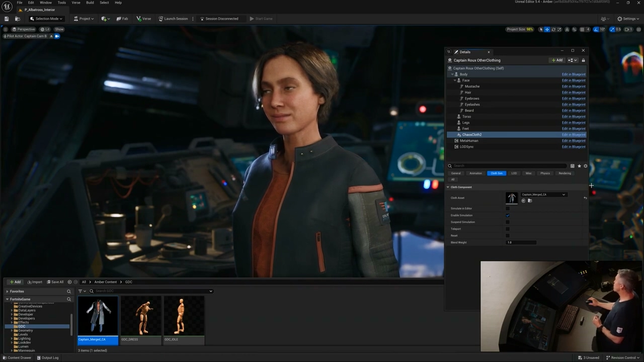Check the Reset checkbox

coord(508,235)
